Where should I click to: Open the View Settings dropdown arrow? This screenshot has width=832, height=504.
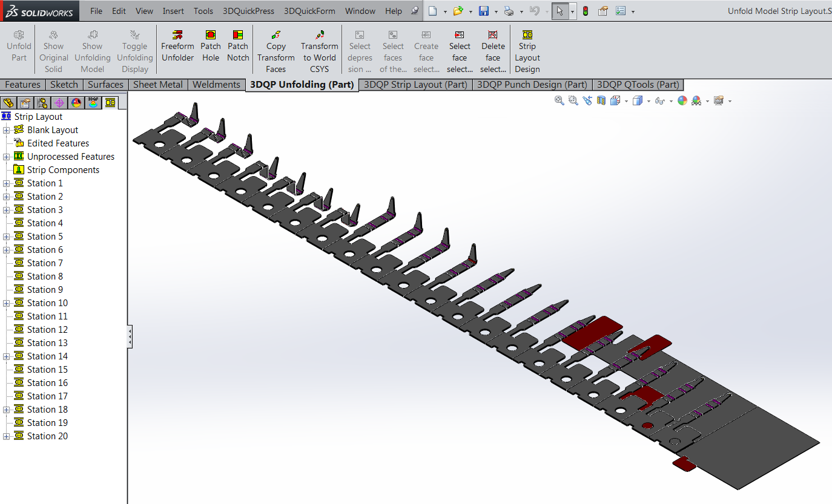(730, 101)
